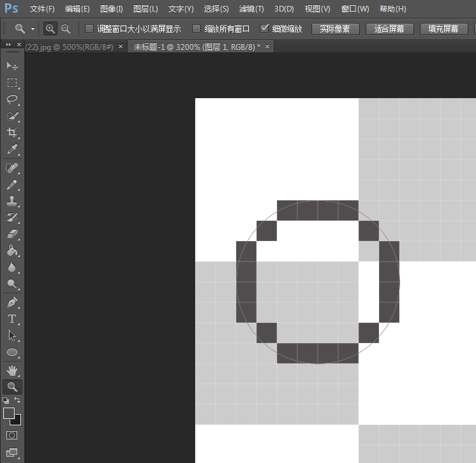The width and height of the screenshot is (476, 463).
Task: Click 适合屏幕 button
Action: [389, 29]
